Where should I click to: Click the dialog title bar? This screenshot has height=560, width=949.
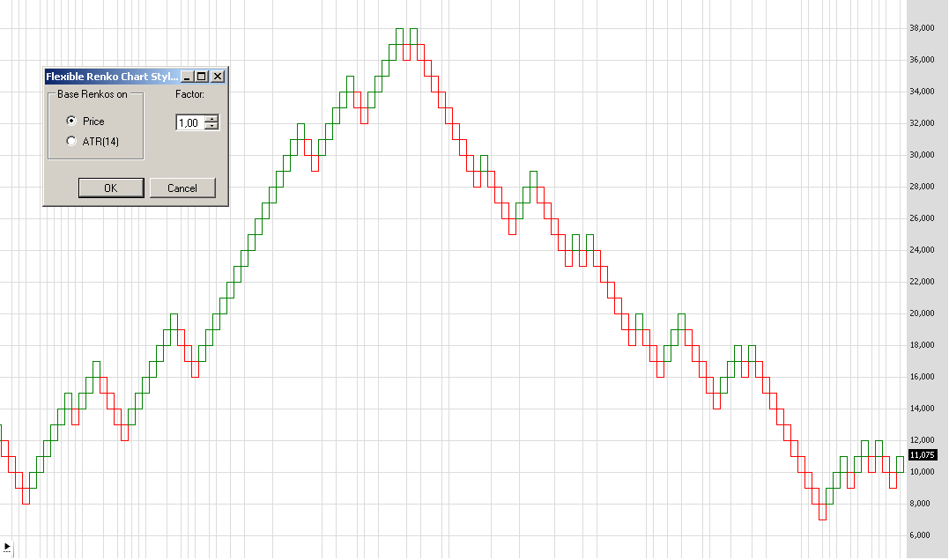click(115, 77)
